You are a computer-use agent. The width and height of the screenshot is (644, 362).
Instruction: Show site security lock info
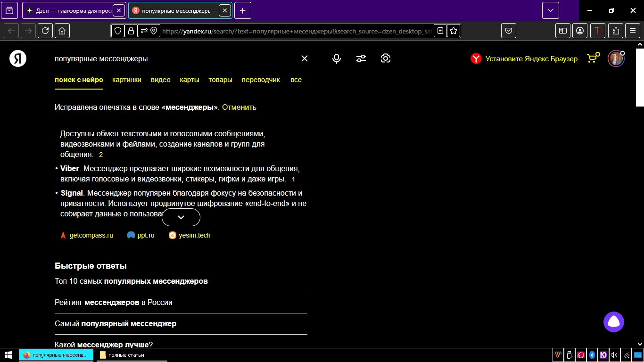click(131, 31)
